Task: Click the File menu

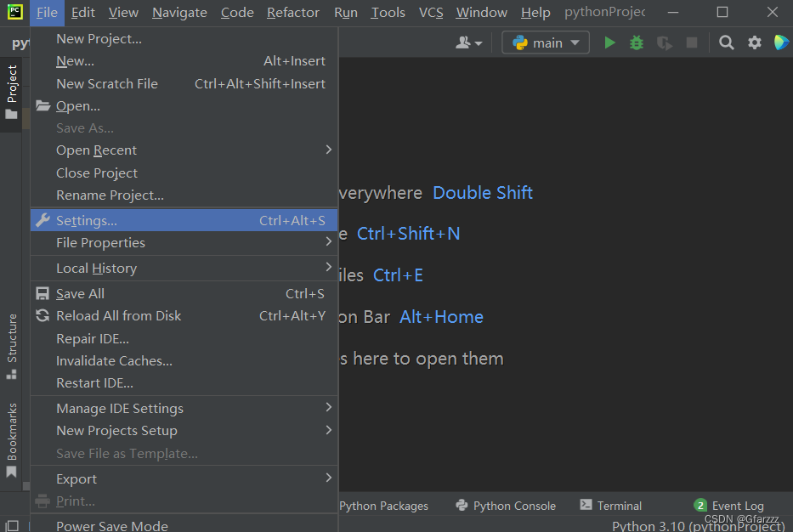Action: click(47, 13)
